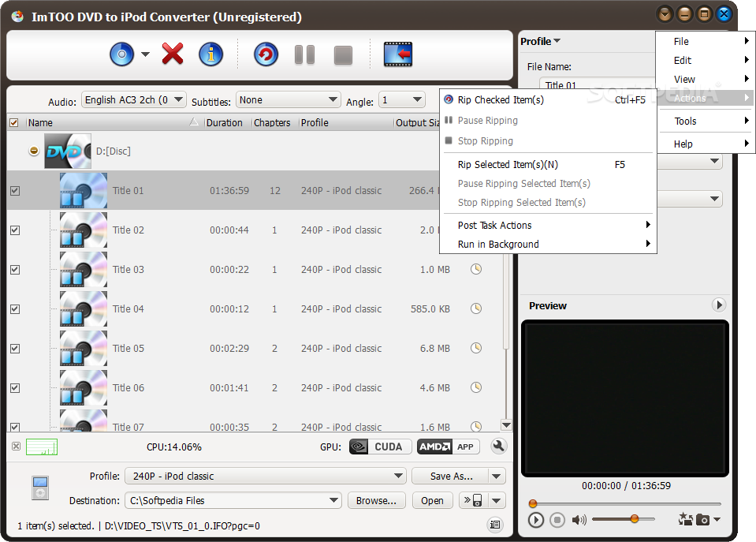Click the preview seek slider handle
The image size is (756, 542).
click(533, 503)
